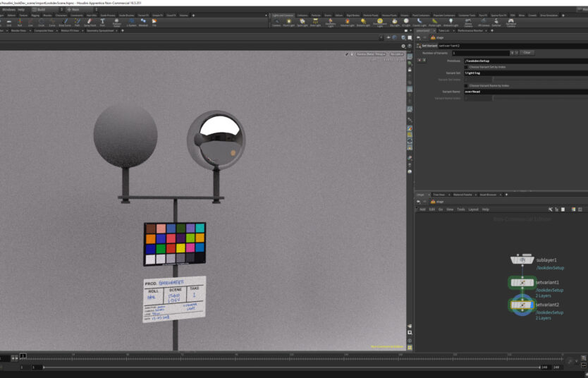Toggle the setvariant1 node in network
This screenshot has width=588, height=378.
point(522,283)
